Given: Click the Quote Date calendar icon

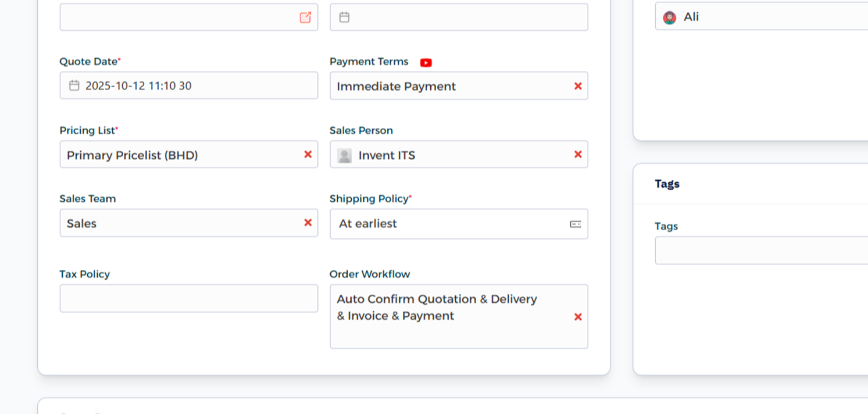Looking at the screenshot, I should click(74, 86).
